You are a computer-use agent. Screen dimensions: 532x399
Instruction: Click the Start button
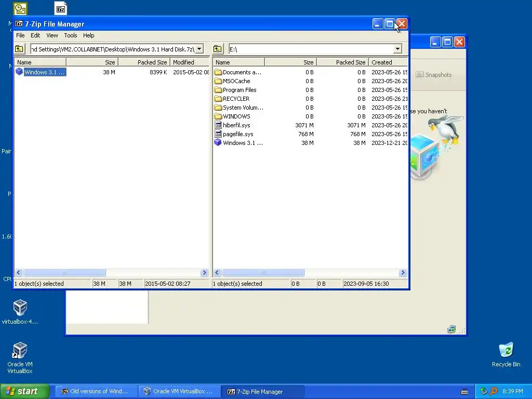(24, 392)
